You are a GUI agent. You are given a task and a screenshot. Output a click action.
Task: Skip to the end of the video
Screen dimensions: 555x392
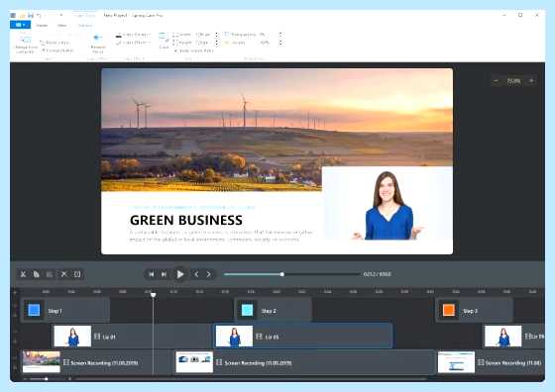tap(164, 274)
